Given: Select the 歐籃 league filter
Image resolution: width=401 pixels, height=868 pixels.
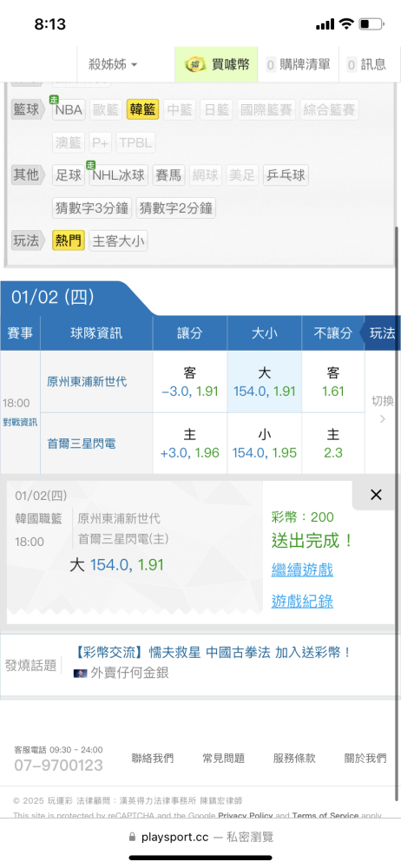Looking at the screenshot, I should (x=105, y=109).
